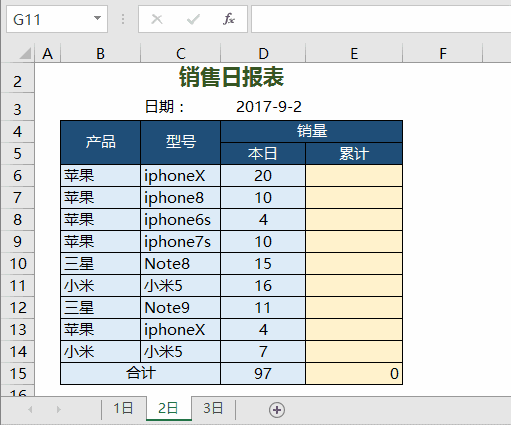
Task: Select row 10 header
Action: point(18,264)
